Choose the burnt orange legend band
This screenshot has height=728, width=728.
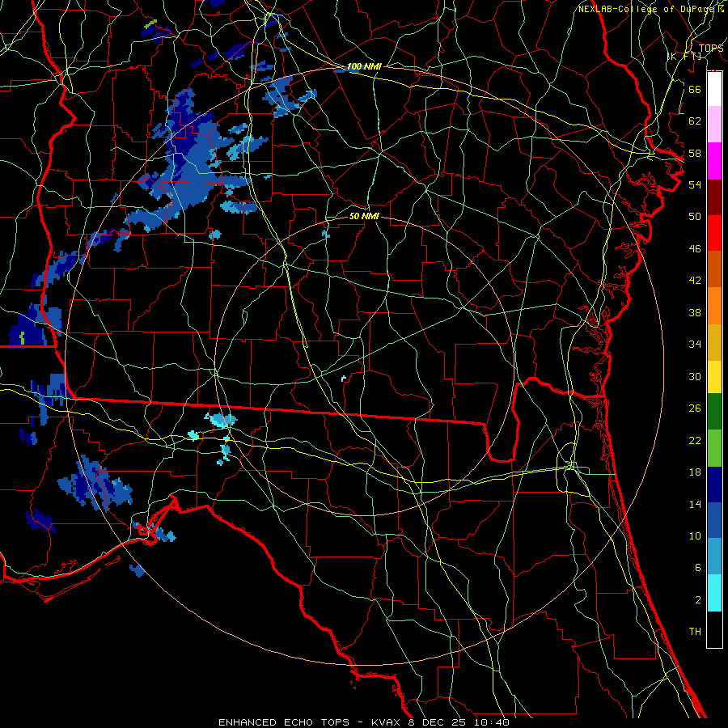coord(714,269)
